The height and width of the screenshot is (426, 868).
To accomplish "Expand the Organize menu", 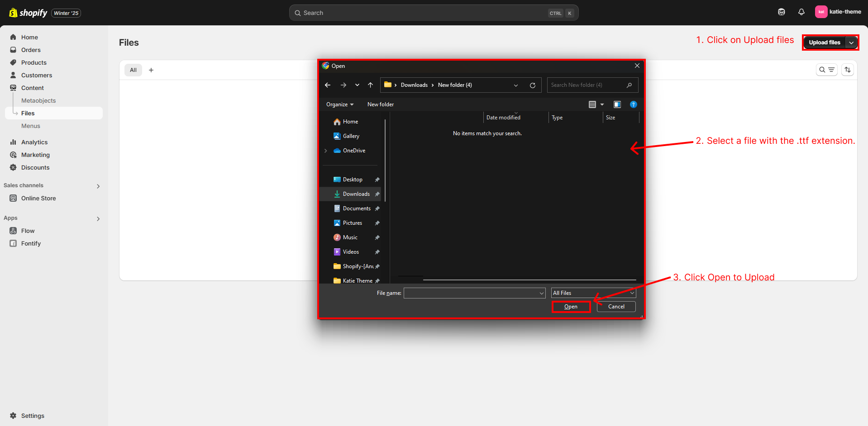I will pos(339,104).
